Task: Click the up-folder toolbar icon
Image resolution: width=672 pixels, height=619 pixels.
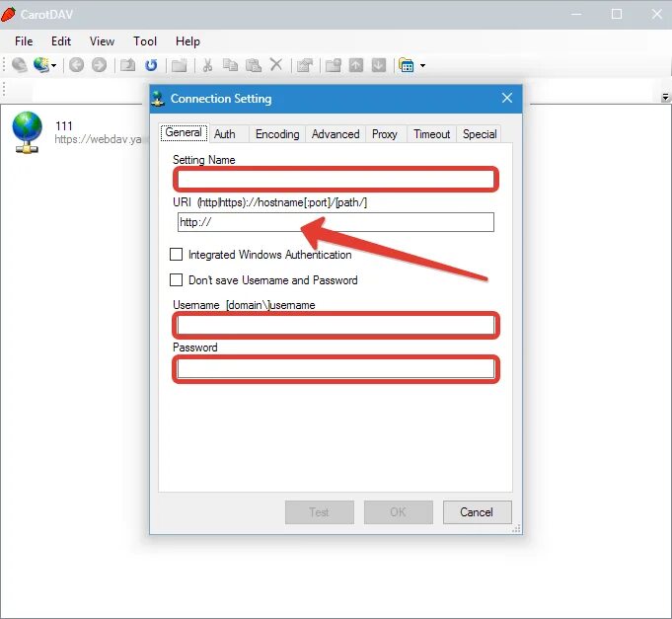Action: click(127, 65)
